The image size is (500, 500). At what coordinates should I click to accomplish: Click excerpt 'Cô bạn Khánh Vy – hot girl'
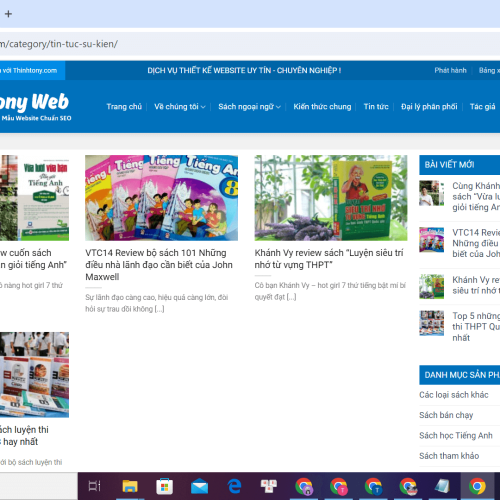click(330, 291)
